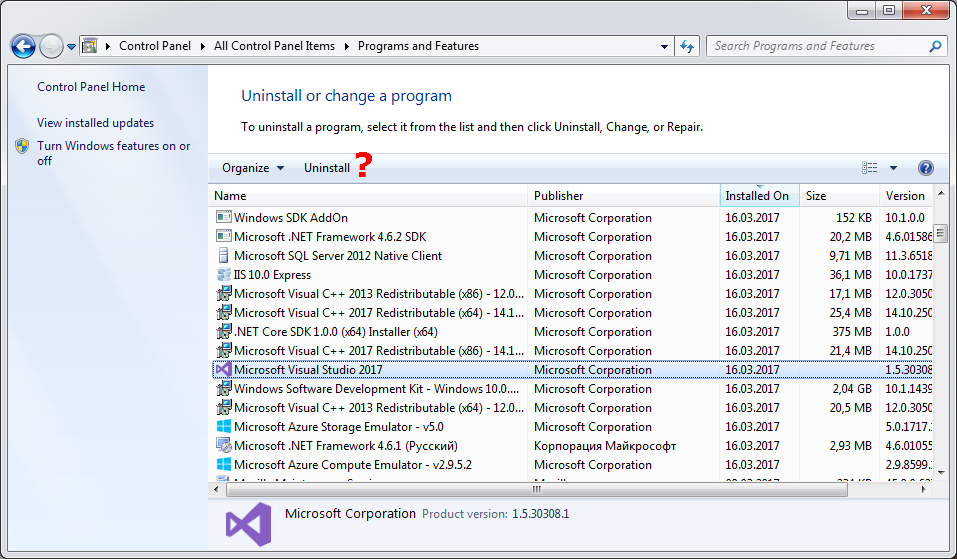
Task: Select Microsoft .NET Framework 4.6.2 SDK name
Action: [330, 236]
